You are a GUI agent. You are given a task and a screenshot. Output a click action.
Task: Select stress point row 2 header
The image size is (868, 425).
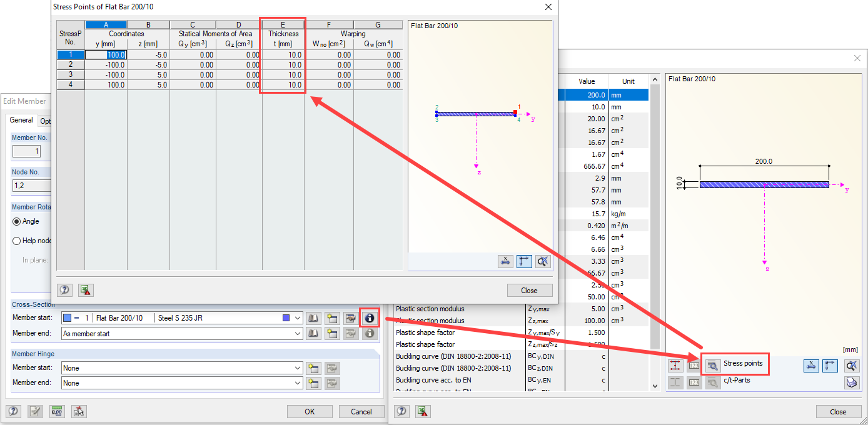click(71, 64)
